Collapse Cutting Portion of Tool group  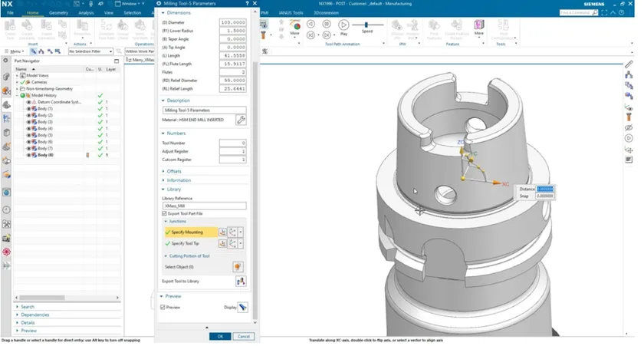(x=166, y=255)
